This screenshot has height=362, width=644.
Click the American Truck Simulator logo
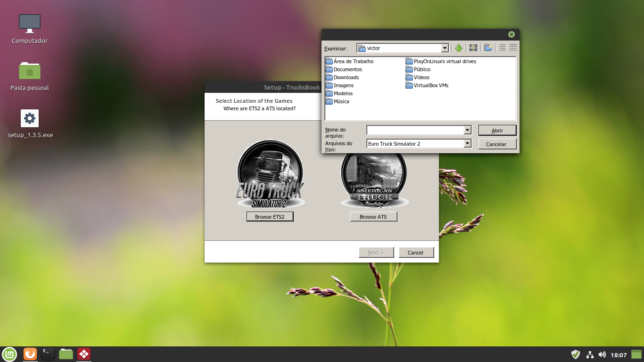tap(374, 180)
